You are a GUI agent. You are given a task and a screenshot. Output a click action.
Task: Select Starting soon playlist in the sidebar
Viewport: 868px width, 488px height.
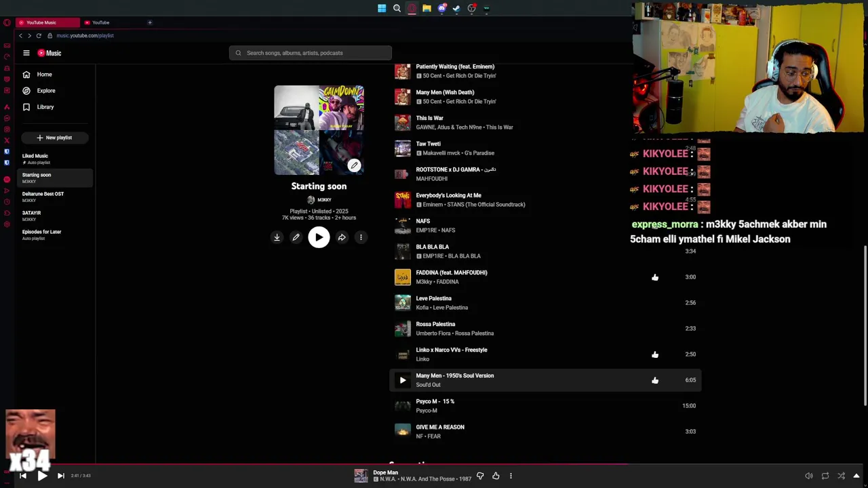pos(56,178)
